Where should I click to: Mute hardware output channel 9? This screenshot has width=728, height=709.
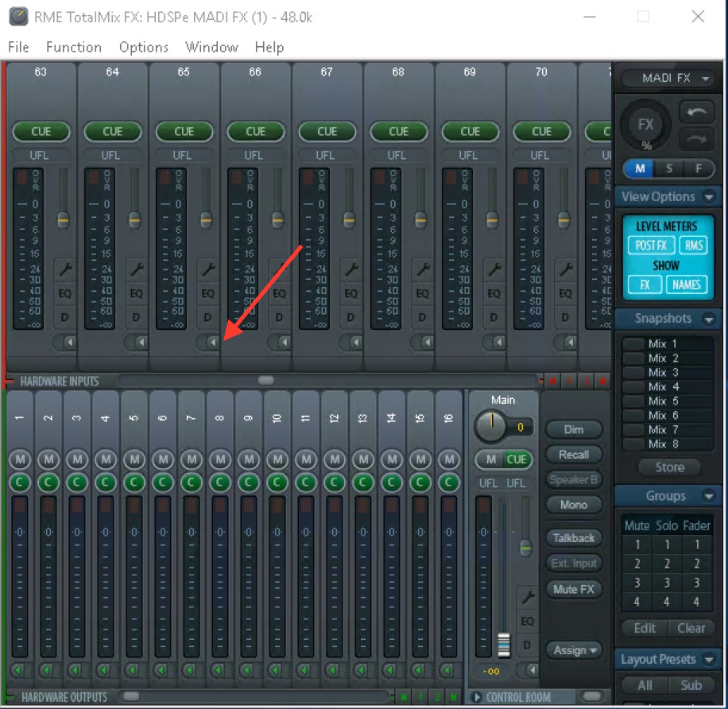[249, 459]
